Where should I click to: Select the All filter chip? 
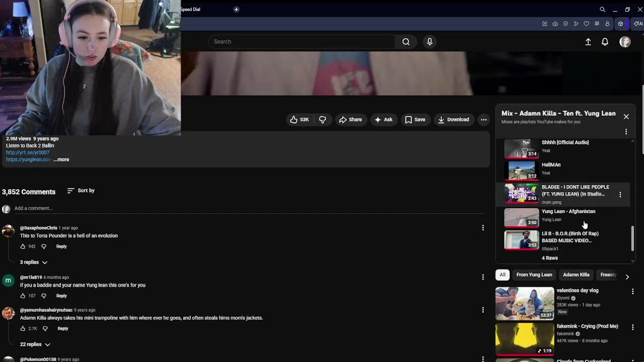coord(502,275)
